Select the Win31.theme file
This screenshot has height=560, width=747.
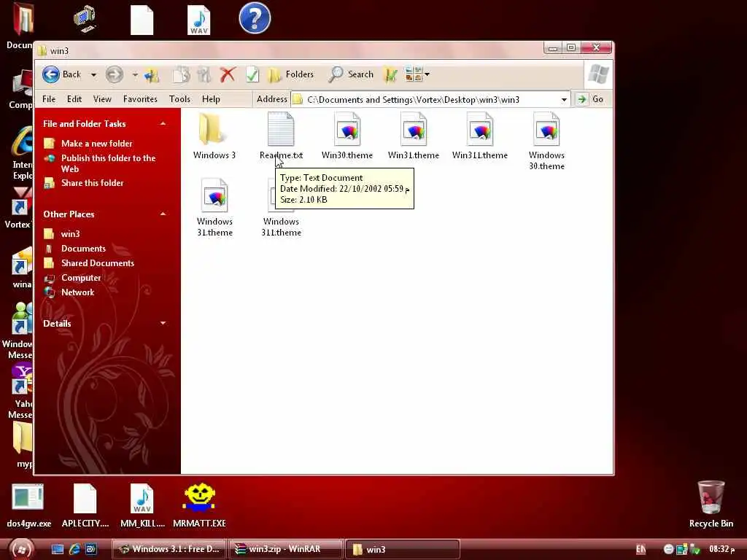point(414,136)
